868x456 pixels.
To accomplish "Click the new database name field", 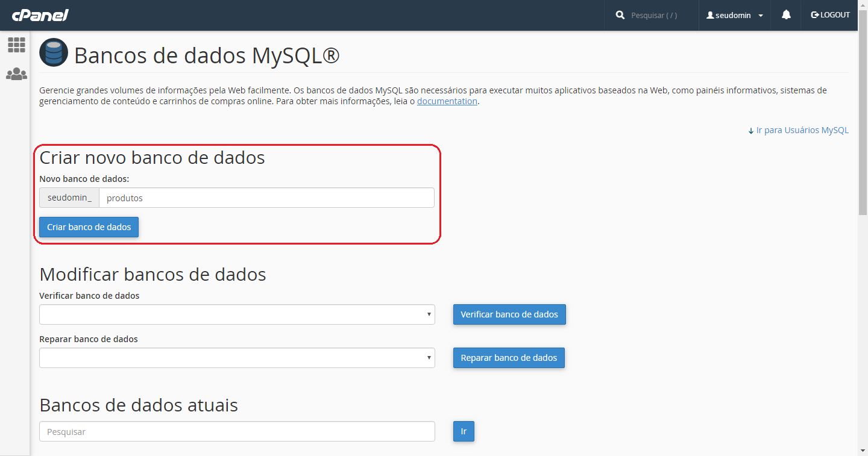I will tap(266, 198).
